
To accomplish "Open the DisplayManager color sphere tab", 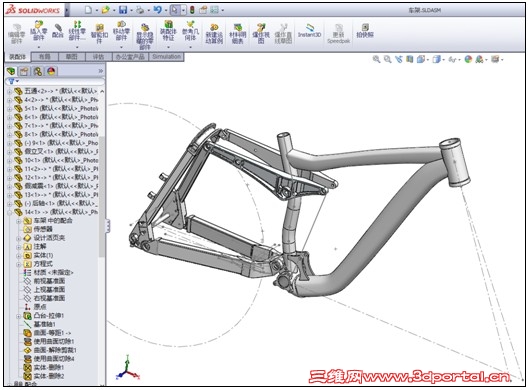I will 51,71.
